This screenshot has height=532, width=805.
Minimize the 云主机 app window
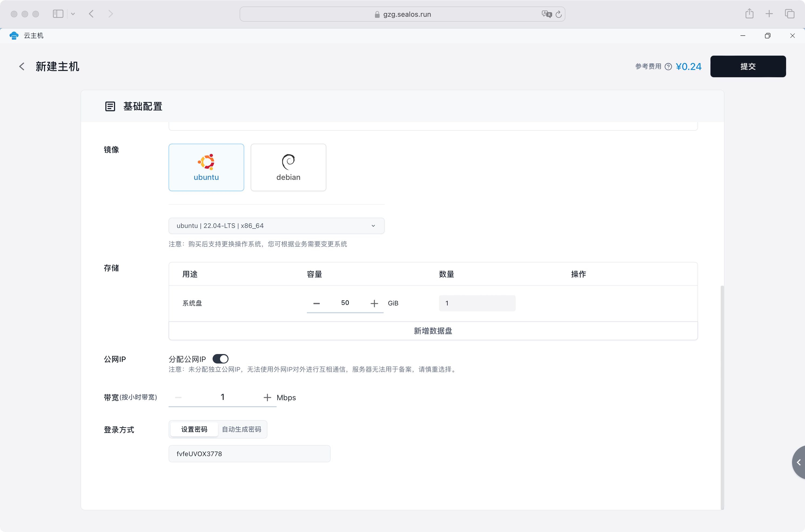(743, 36)
